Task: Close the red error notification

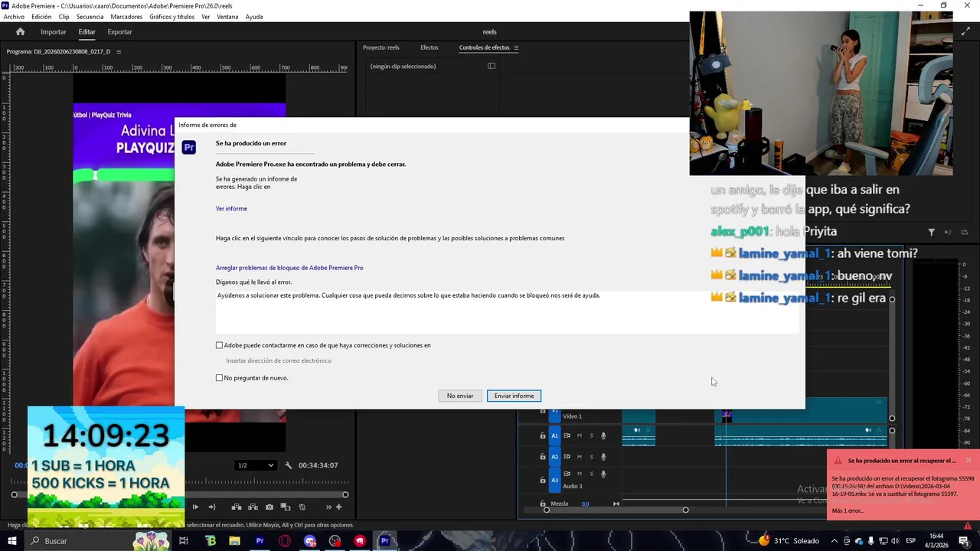Action: click(x=969, y=460)
